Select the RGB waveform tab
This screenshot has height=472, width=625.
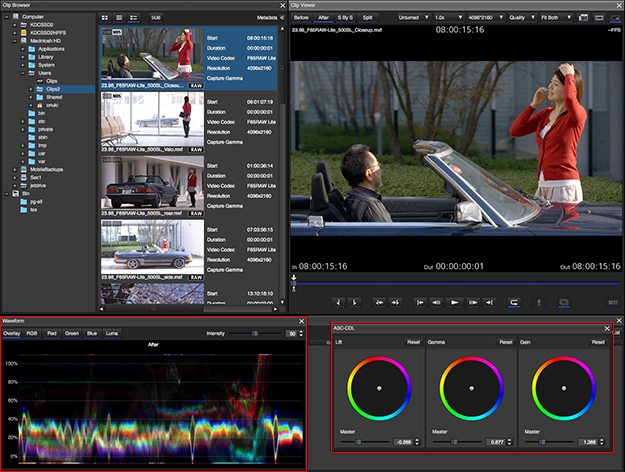[x=33, y=333]
